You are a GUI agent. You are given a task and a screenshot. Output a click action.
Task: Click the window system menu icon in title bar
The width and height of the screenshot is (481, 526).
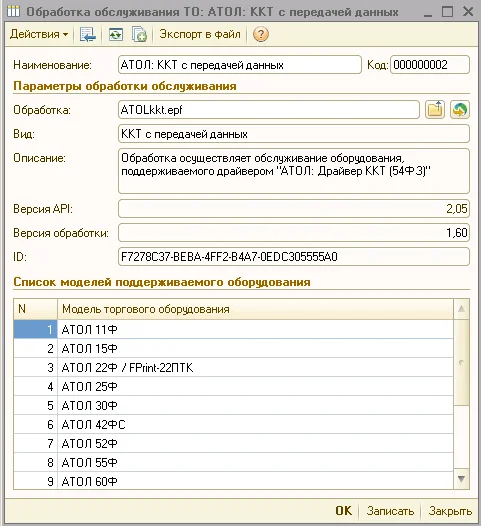tap(13, 12)
